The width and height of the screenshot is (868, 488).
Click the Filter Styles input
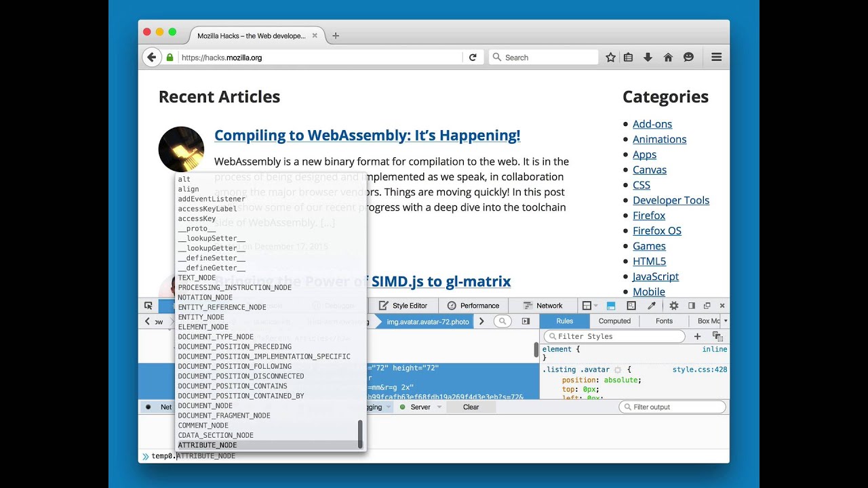(614, 336)
